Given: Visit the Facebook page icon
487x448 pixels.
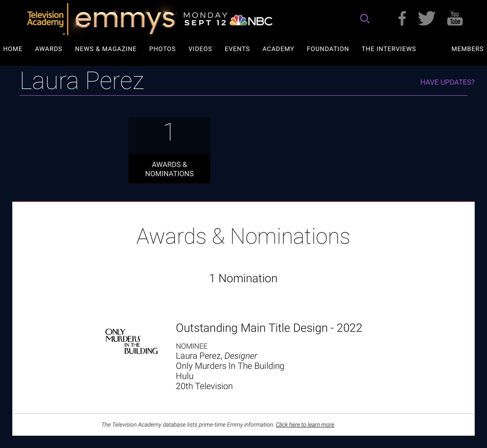Looking at the screenshot, I should click(x=402, y=18).
